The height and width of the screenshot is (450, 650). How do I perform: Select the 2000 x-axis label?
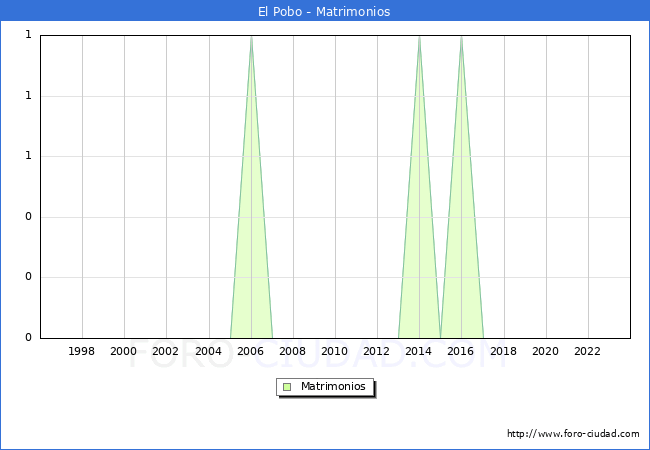[x=124, y=351]
